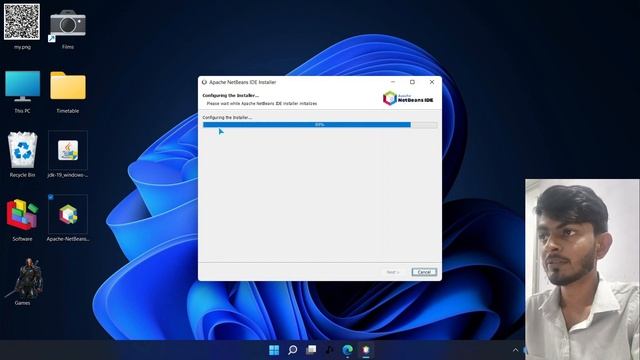The height and width of the screenshot is (360, 640).
Task: Toggle the checkbox on Apache-NetBeans desktop icon
Action: (x=51, y=197)
